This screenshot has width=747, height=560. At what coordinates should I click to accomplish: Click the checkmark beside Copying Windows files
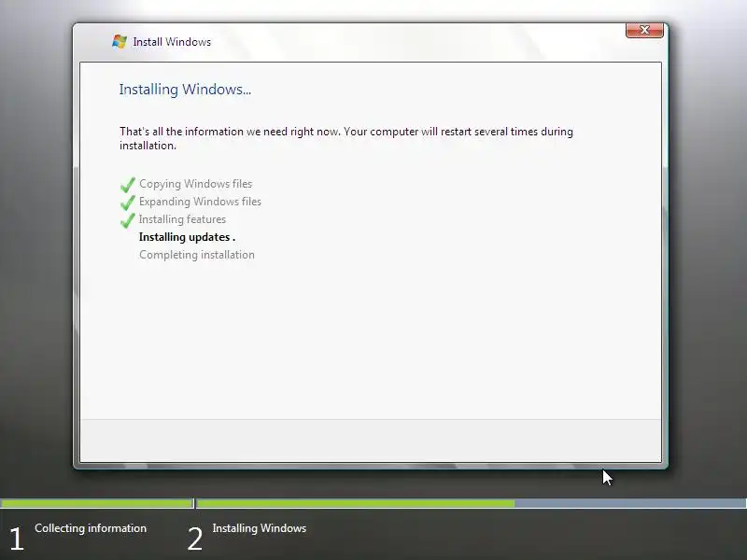(x=128, y=184)
